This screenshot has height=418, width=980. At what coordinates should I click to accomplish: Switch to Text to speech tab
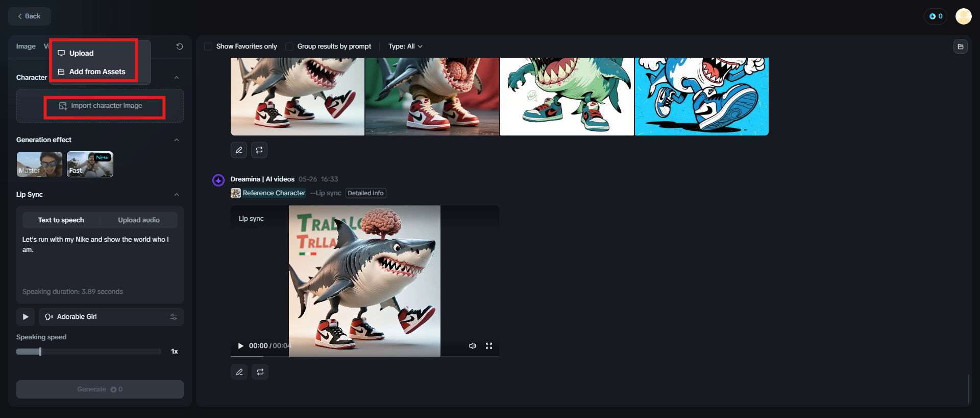tap(61, 220)
